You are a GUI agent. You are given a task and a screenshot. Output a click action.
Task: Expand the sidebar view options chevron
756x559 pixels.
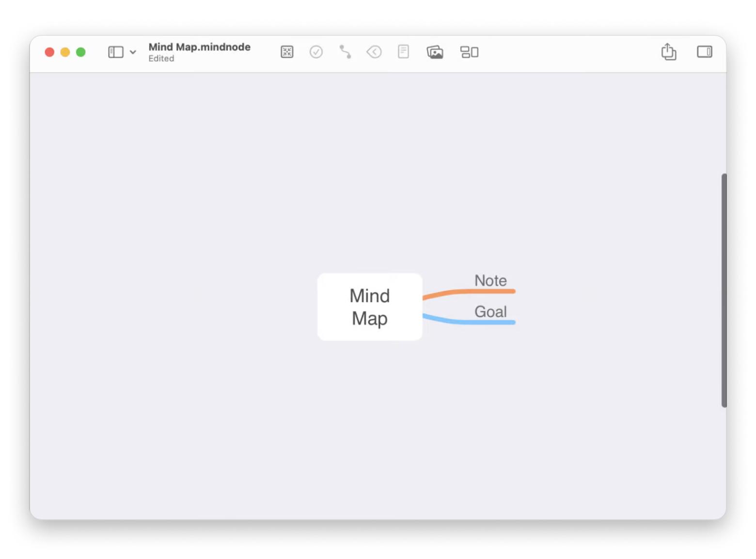[133, 52]
